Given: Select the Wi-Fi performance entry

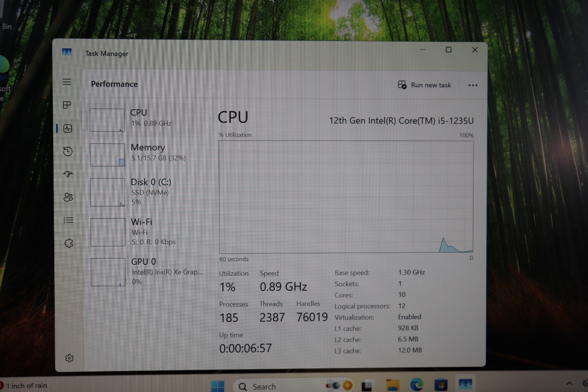Looking at the screenshot, I should click(147, 232).
